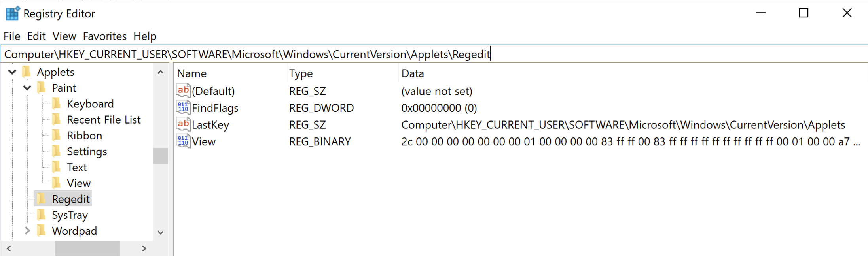The width and height of the screenshot is (868, 256).
Task: Select the Recent File List key
Action: [104, 120]
